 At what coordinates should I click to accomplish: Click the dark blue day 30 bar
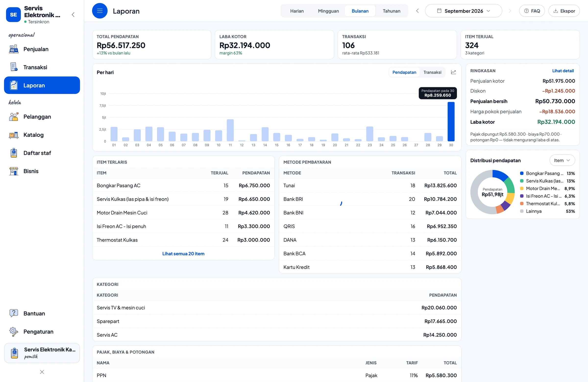coord(451,122)
